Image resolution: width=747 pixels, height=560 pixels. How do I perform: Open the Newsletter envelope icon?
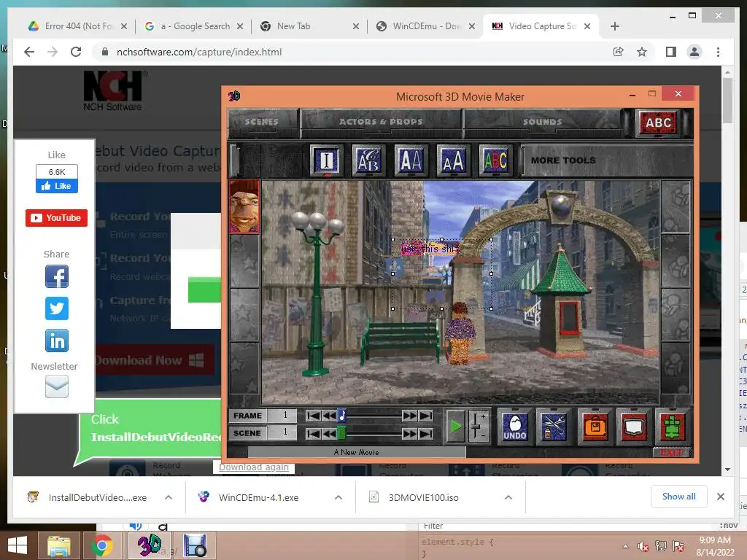click(57, 386)
